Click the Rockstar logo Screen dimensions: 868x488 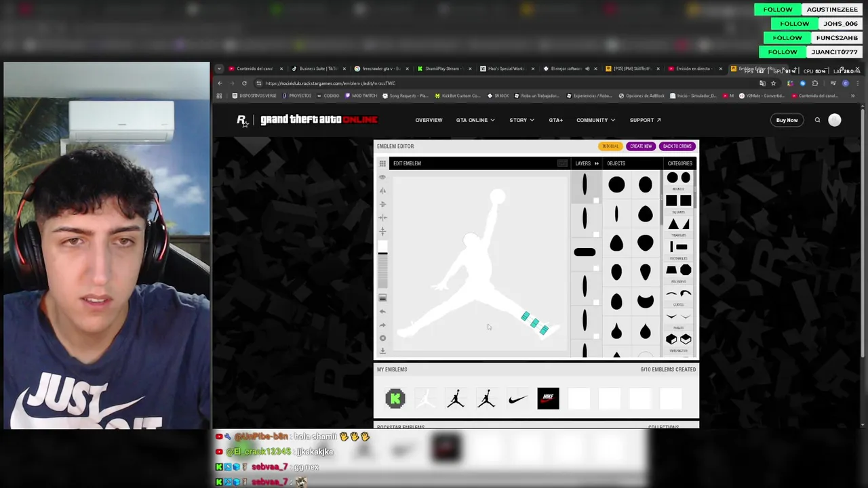(x=241, y=120)
